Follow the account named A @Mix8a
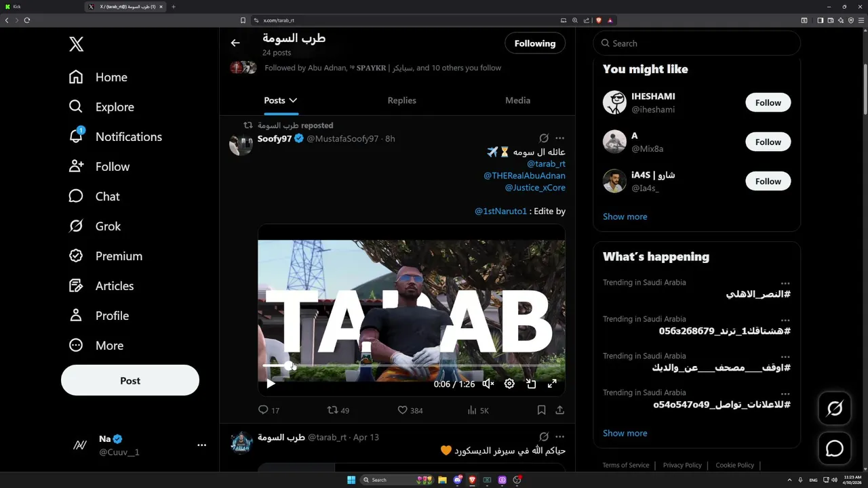Viewport: 868px width, 488px height. (768, 142)
